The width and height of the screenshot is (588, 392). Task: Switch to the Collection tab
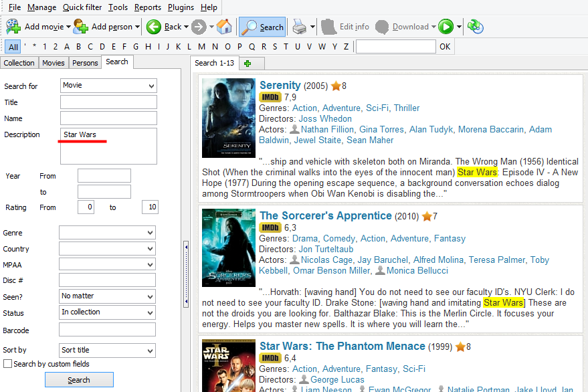(19, 63)
